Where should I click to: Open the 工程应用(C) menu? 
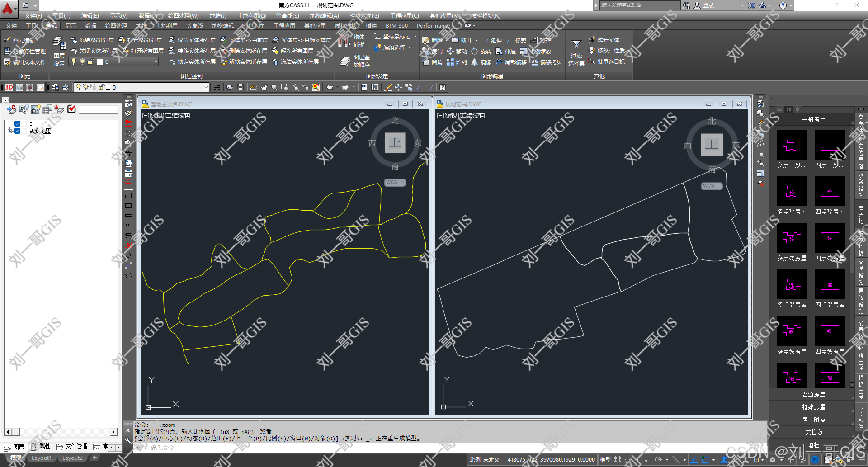click(x=405, y=16)
